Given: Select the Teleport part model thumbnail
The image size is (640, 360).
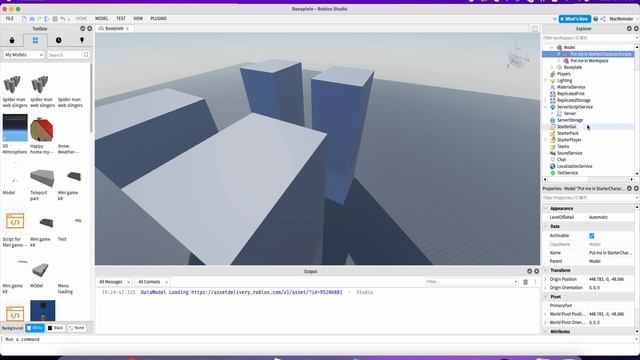Looking at the screenshot, I should click(x=42, y=178).
